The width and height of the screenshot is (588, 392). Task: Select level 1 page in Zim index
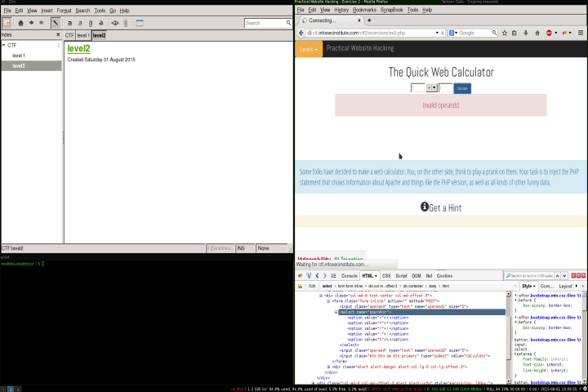pos(18,56)
